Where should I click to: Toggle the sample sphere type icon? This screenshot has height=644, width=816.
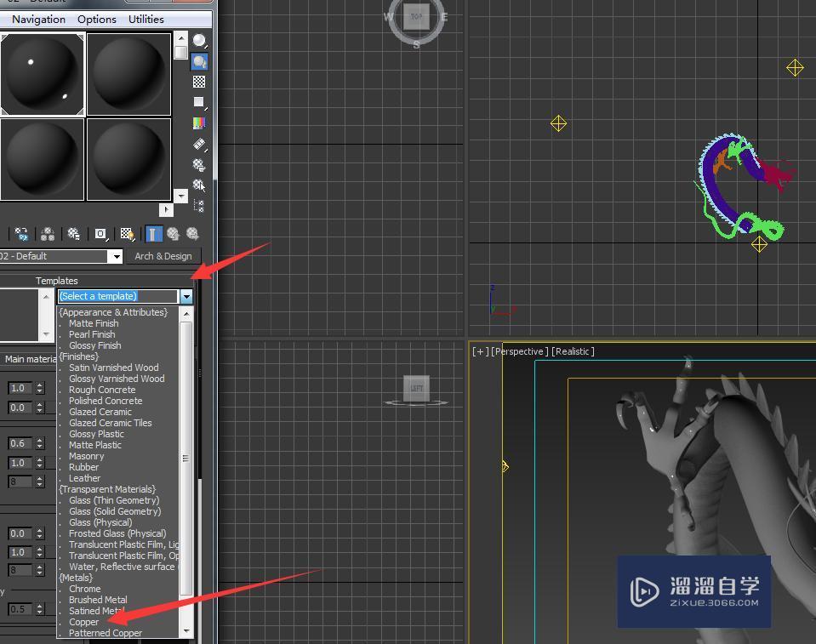point(198,39)
